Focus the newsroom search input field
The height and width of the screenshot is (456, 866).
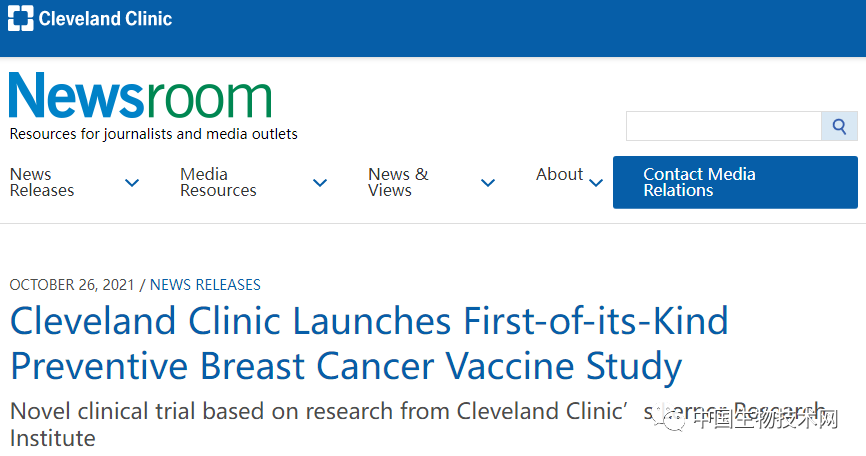(x=723, y=127)
